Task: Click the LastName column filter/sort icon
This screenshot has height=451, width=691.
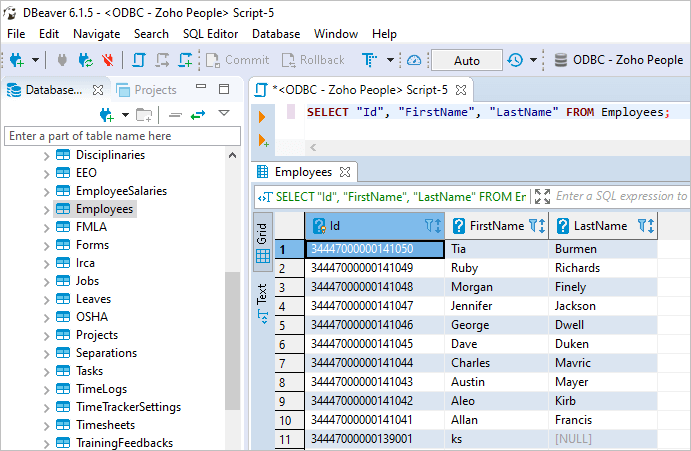Action: (646, 226)
